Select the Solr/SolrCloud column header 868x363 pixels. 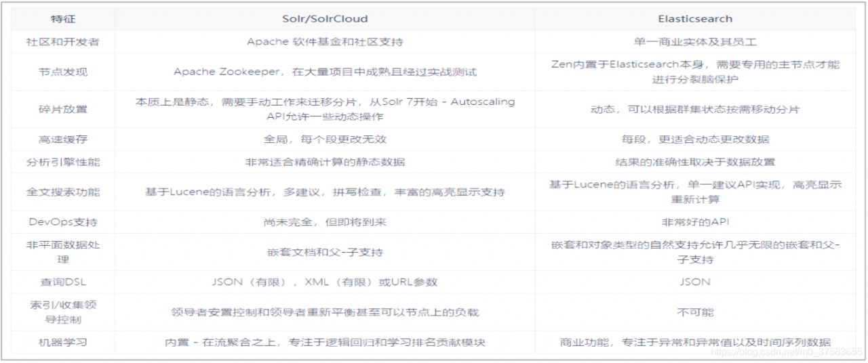[325, 19]
